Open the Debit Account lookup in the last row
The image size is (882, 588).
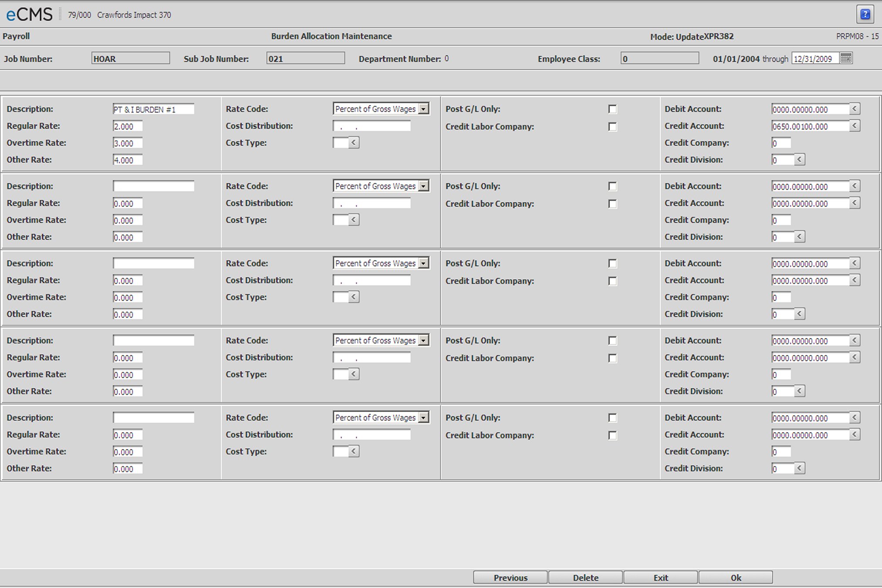pos(855,417)
